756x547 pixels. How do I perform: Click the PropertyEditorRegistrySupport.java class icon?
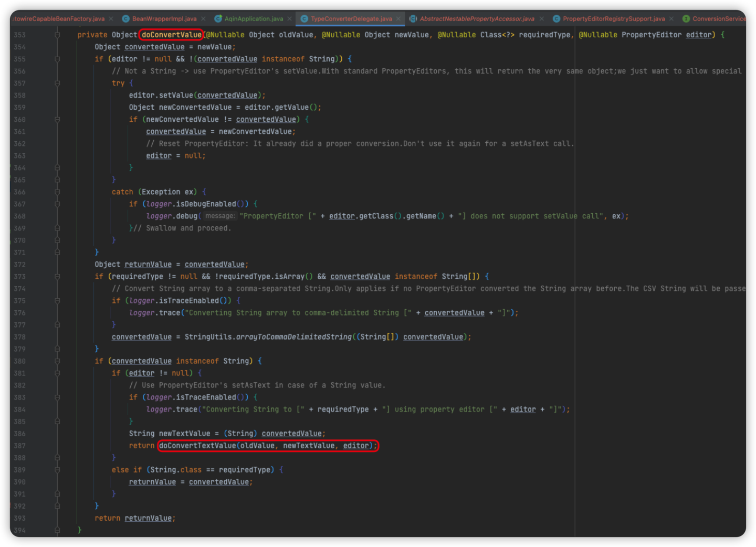pyautogui.click(x=556, y=19)
